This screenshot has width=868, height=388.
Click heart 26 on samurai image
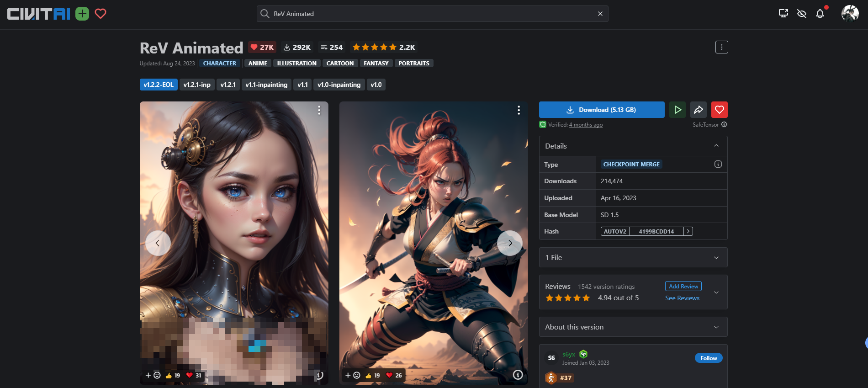pos(394,375)
